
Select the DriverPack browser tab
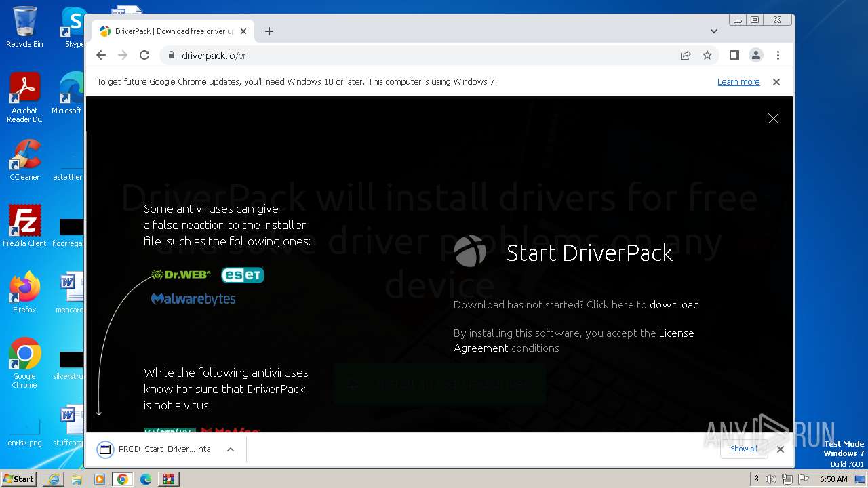point(173,31)
